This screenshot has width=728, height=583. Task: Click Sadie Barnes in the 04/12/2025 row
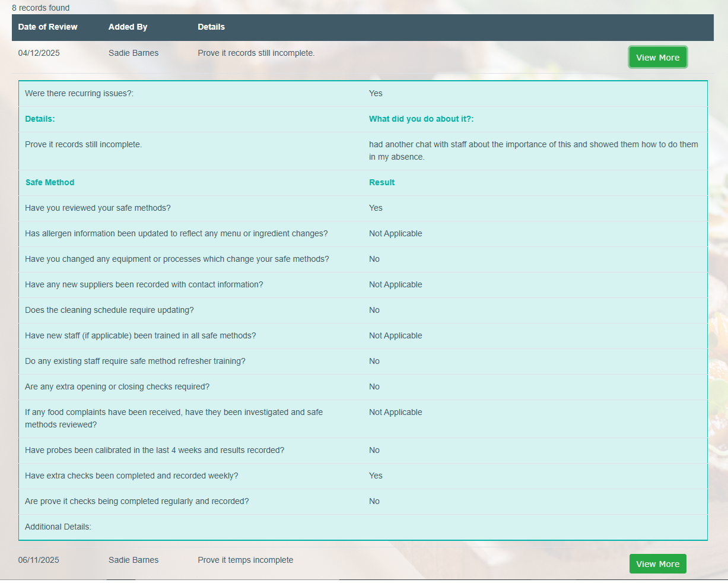coord(133,53)
